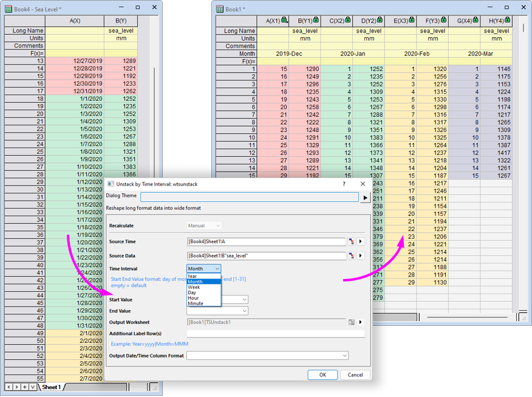Open flyout arrow beside Source Data field
The image size is (532, 397).
click(x=361, y=256)
